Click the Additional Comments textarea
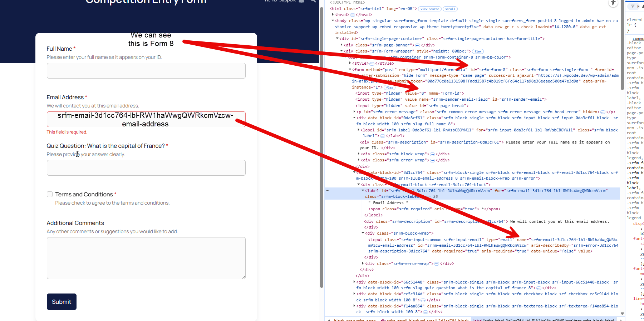 coord(146,258)
